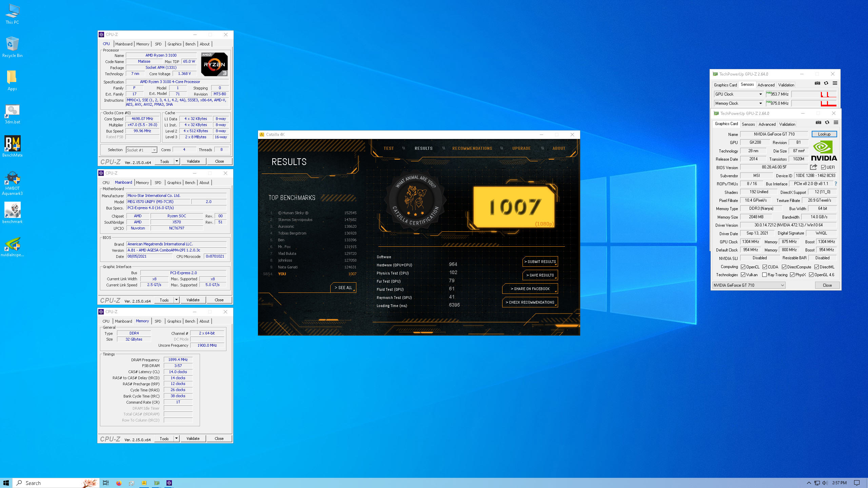868x488 pixels.
Task: Open Task View on taskbar
Action: (x=106, y=483)
